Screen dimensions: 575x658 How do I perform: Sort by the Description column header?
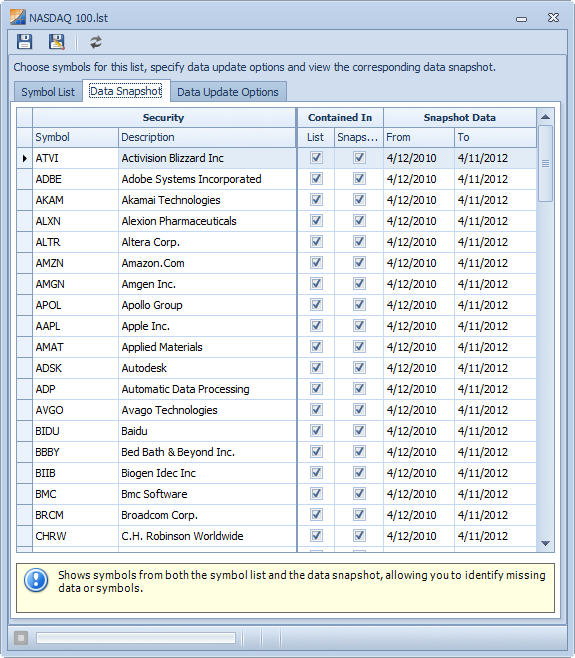pyautogui.click(x=207, y=137)
